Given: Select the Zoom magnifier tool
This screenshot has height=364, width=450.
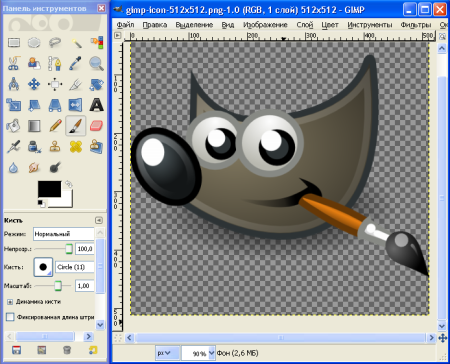Looking at the screenshot, I should click(96, 63).
